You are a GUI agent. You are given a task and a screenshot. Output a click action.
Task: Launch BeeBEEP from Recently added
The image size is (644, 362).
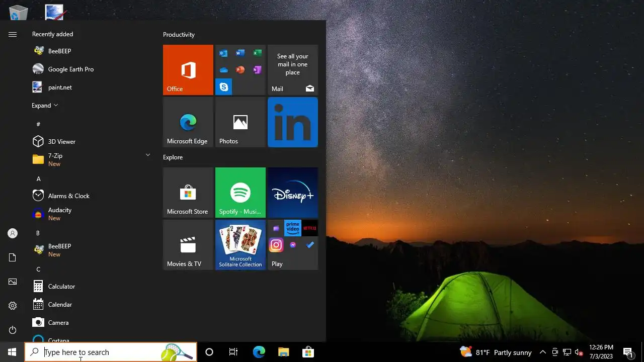(x=92, y=51)
